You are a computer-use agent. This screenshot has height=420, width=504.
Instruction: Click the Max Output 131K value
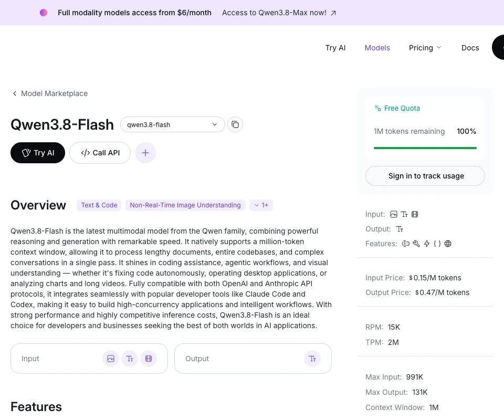pos(420,392)
